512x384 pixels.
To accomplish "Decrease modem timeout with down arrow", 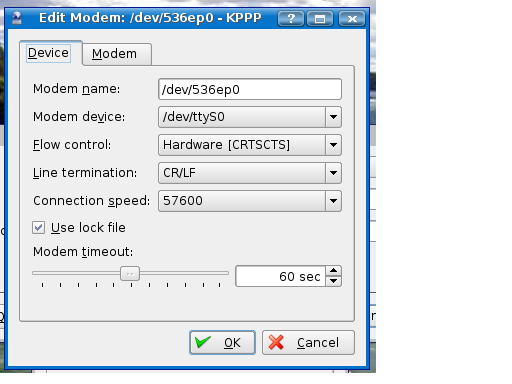I will 333,281.
